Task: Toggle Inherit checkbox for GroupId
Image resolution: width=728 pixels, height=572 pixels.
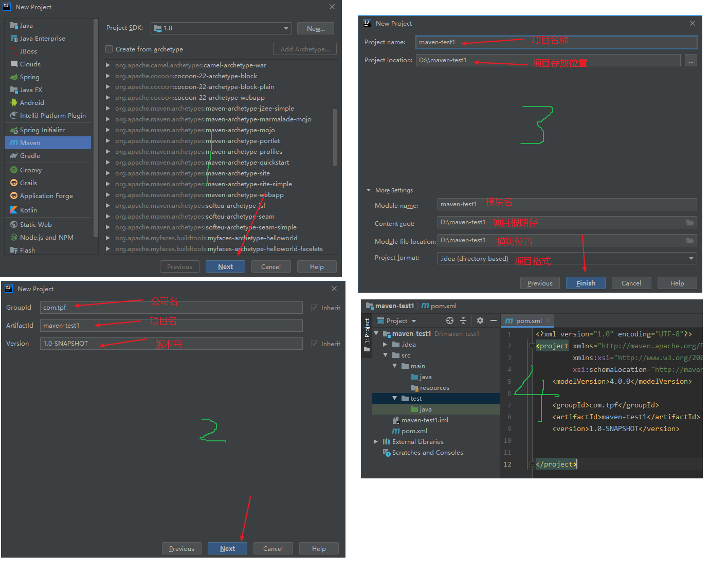Action: pos(315,308)
